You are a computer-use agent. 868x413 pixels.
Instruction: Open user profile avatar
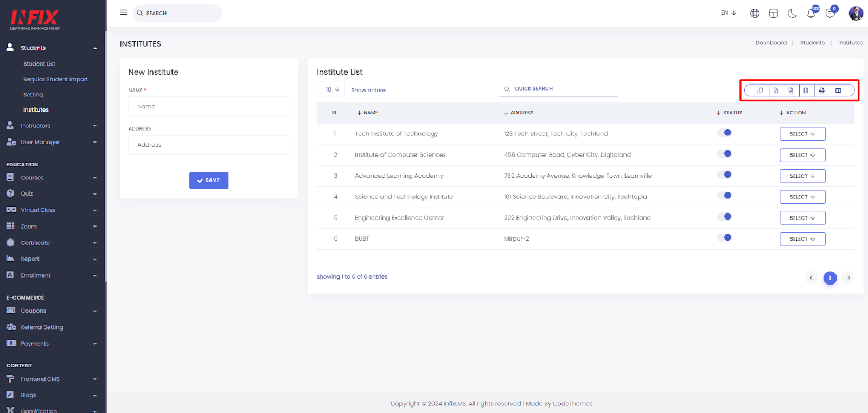(x=856, y=13)
